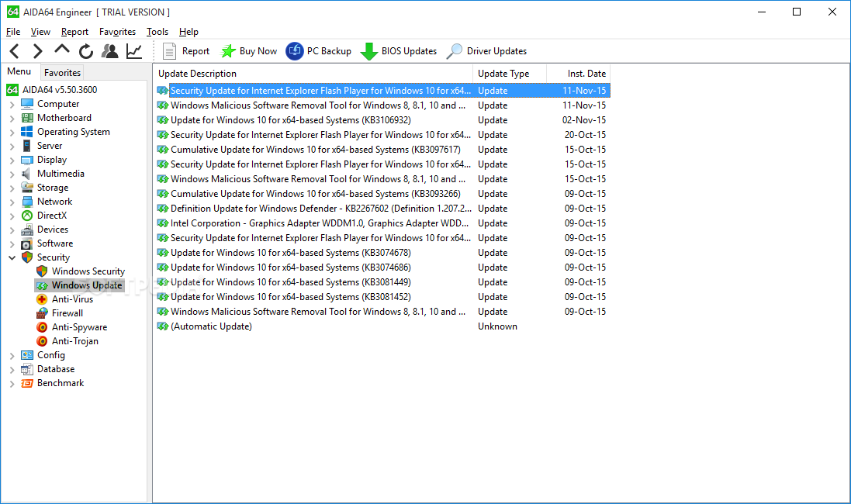The width and height of the screenshot is (851, 504).
Task: Switch to the Favorites tab in sidebar
Action: pyautogui.click(x=62, y=72)
